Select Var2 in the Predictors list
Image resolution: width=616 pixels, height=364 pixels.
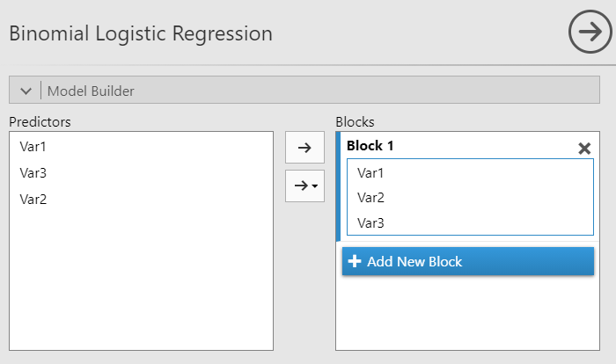[x=33, y=199]
